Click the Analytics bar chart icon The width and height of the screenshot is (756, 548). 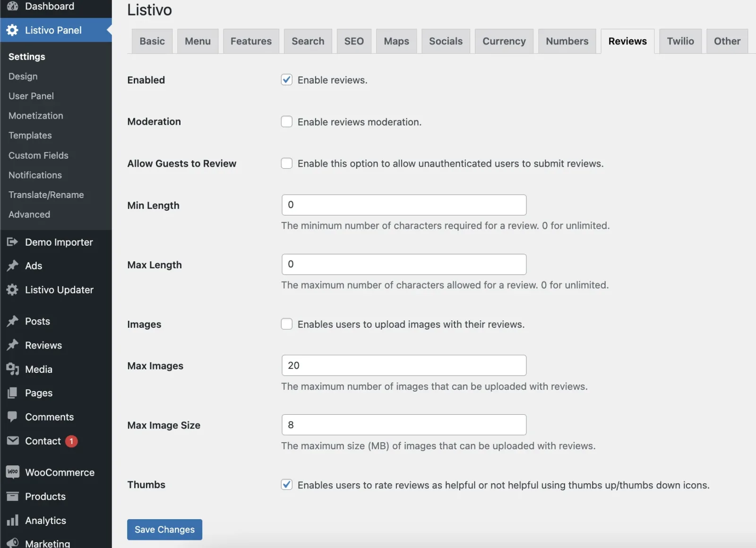pos(12,521)
